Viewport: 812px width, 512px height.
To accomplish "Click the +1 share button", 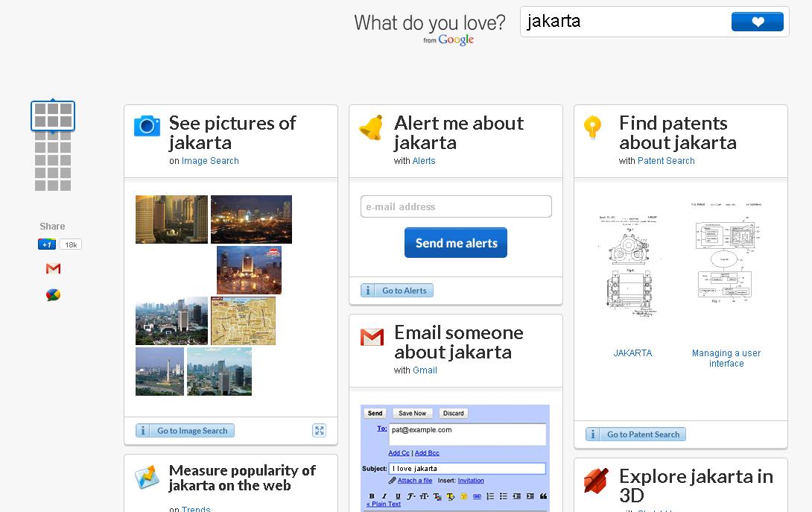I will [47, 244].
